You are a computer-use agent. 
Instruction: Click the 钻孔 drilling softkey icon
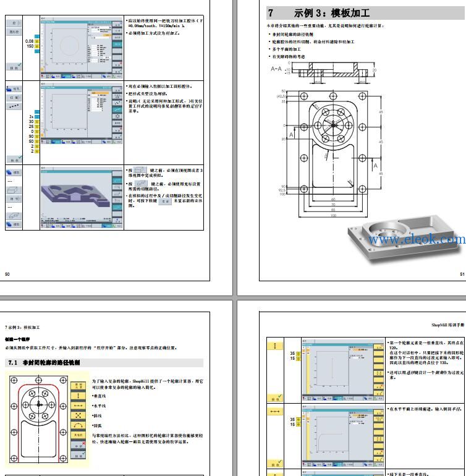pos(14,88)
